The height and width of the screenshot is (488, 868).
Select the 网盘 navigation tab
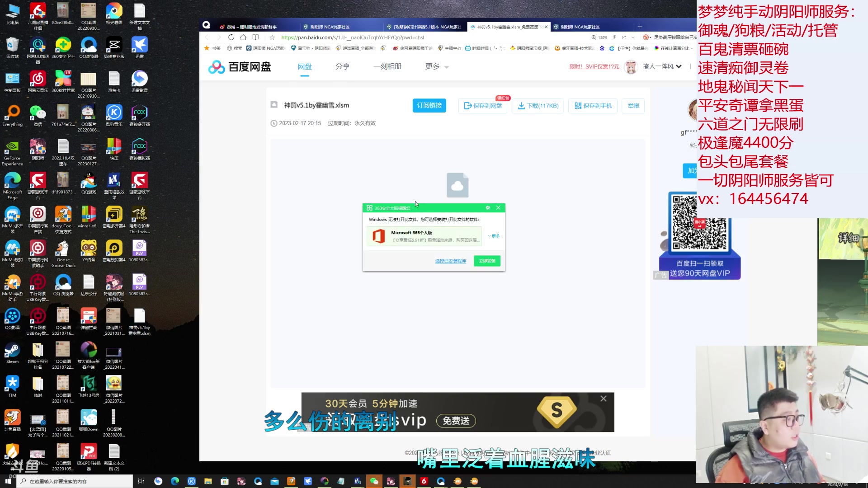pyautogui.click(x=305, y=66)
